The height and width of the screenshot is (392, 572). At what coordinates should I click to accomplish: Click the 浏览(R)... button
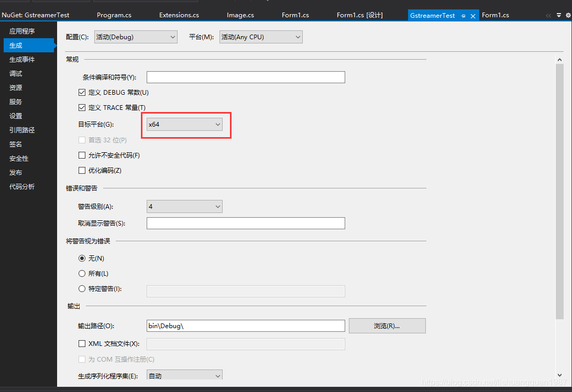(387, 326)
